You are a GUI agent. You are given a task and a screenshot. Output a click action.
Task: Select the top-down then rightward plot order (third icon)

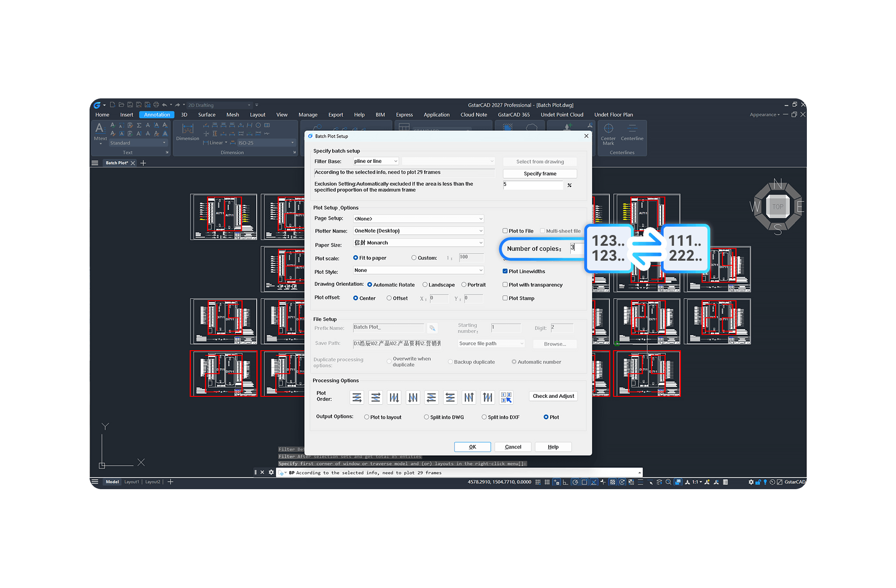pyautogui.click(x=394, y=397)
